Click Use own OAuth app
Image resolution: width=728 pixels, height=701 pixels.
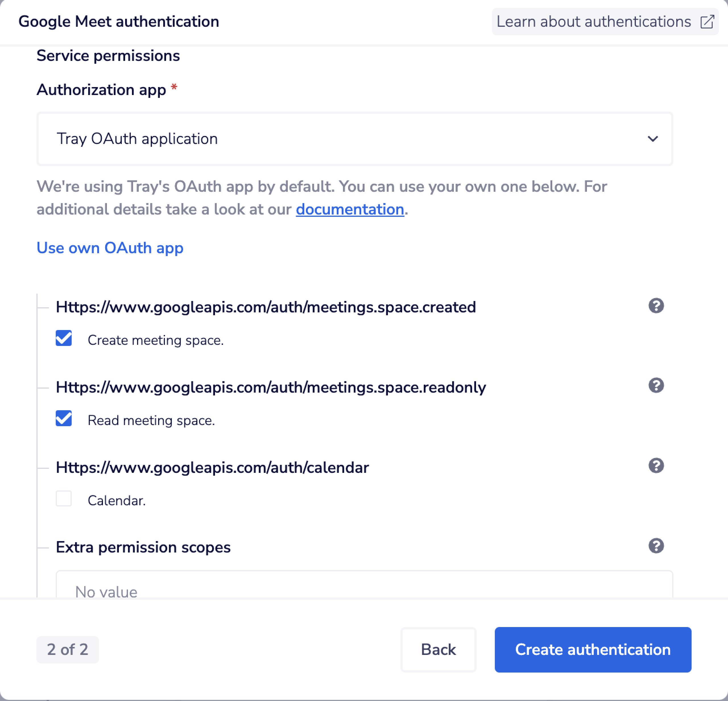[110, 248]
